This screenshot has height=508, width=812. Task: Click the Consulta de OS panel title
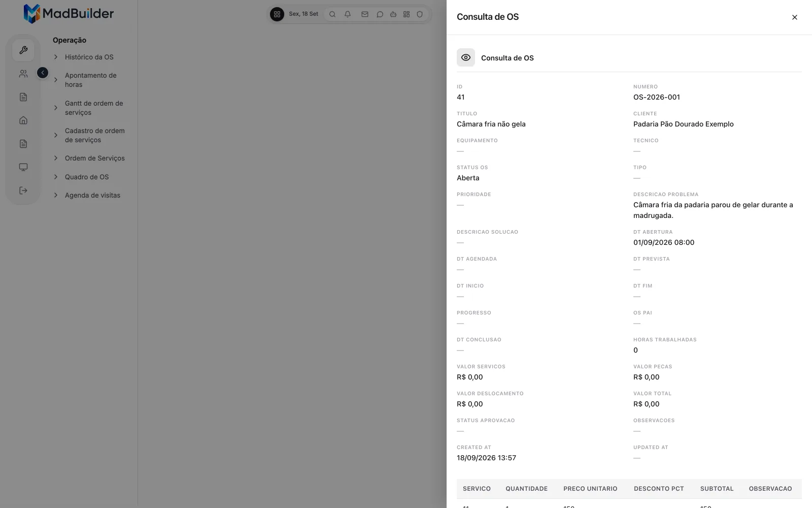point(488,17)
